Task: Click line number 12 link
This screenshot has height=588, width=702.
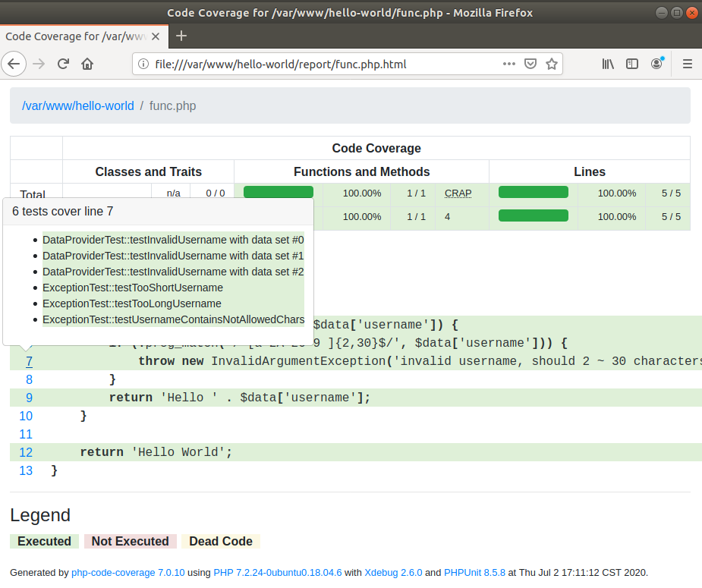Action: (26, 452)
